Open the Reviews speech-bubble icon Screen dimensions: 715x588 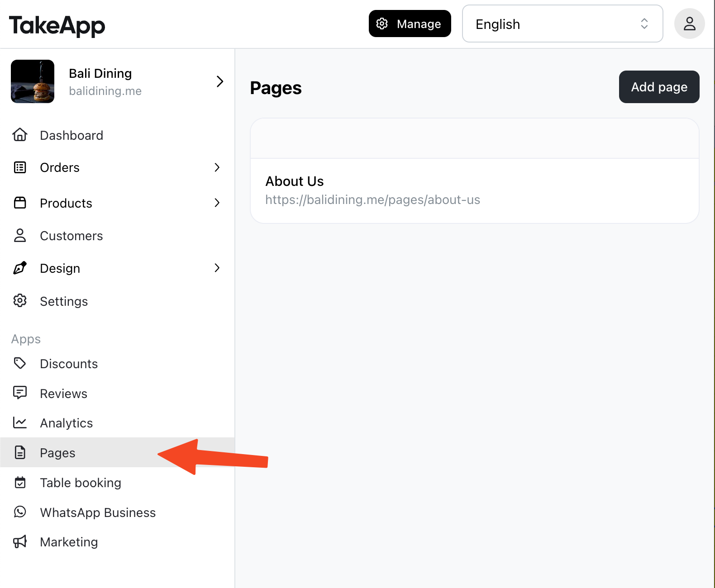(x=20, y=393)
